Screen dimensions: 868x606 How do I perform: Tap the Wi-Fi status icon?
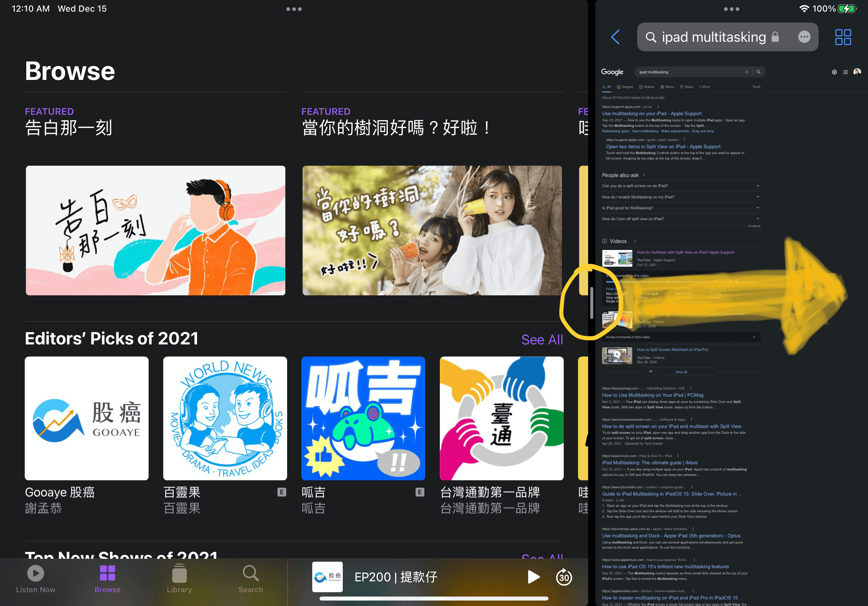tap(804, 9)
